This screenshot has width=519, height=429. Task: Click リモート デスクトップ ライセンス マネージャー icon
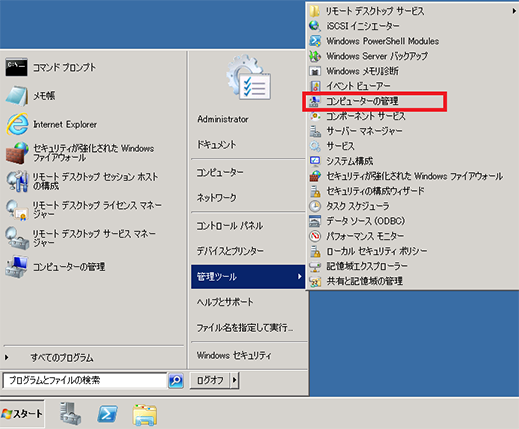point(17,210)
